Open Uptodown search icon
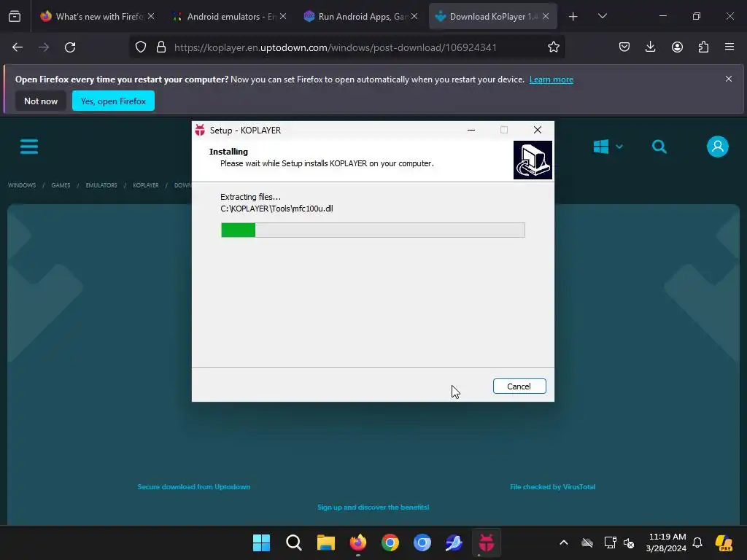Screen dimensions: 747x560 tap(659, 147)
